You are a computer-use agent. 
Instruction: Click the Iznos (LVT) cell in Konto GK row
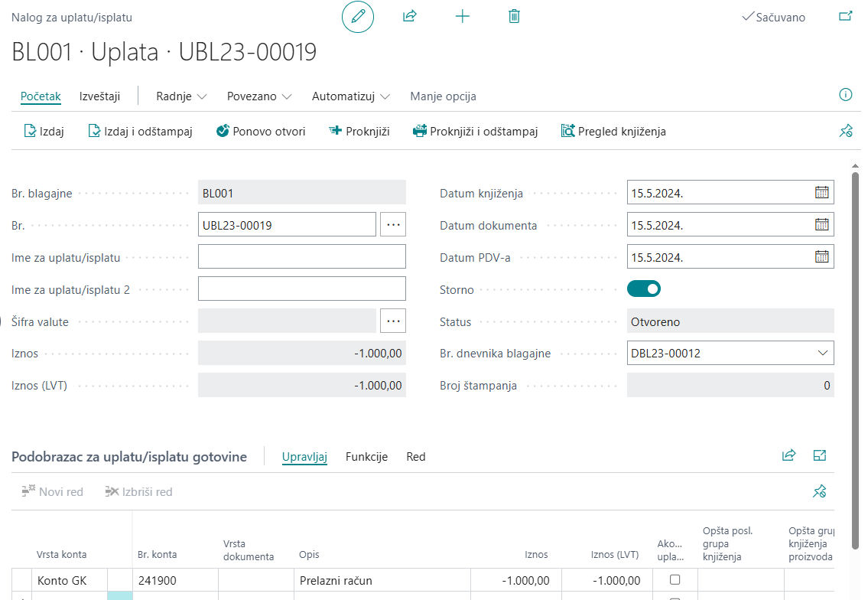click(606, 581)
